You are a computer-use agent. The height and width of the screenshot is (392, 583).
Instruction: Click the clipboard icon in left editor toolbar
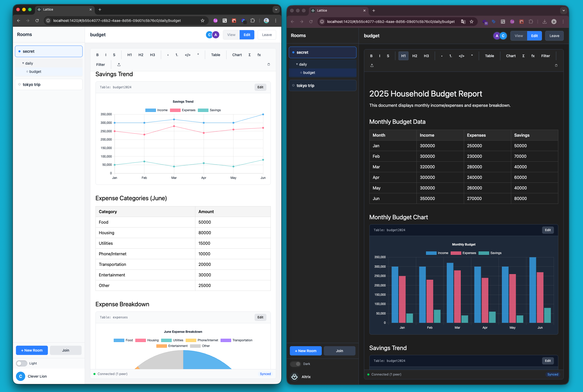point(269,64)
